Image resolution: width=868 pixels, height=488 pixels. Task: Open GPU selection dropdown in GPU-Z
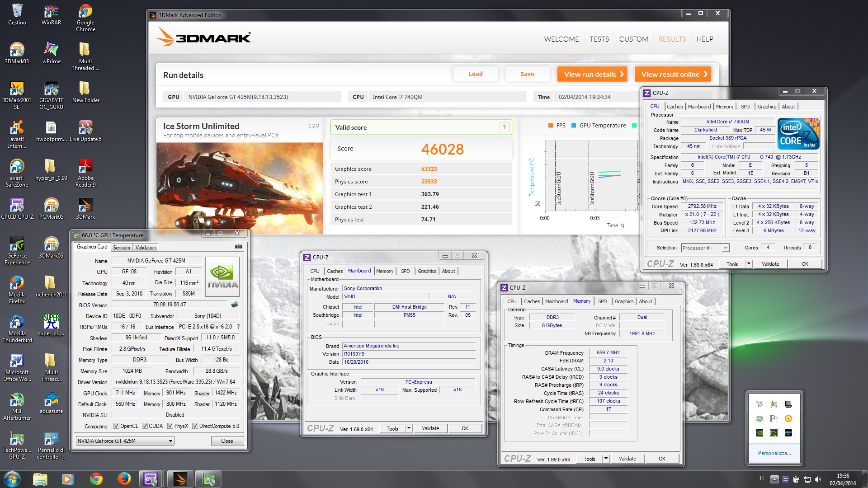(125, 441)
